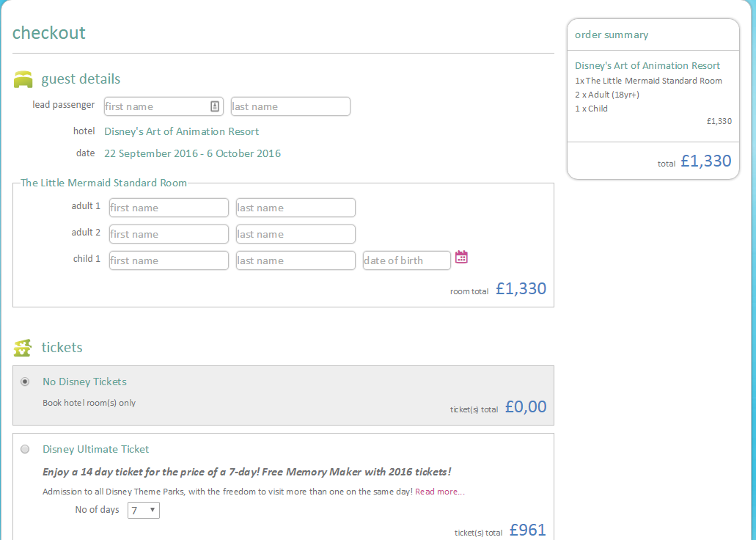Focus adult 1 last name field
Viewport: 756px width, 540px height.
tap(296, 208)
